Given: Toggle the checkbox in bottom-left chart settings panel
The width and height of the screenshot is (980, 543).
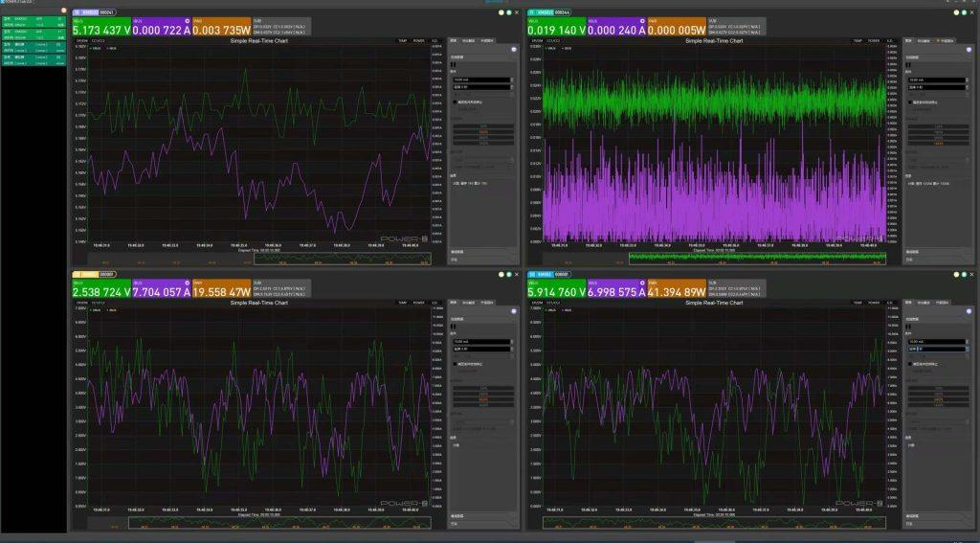Looking at the screenshot, I should pyautogui.click(x=454, y=364).
